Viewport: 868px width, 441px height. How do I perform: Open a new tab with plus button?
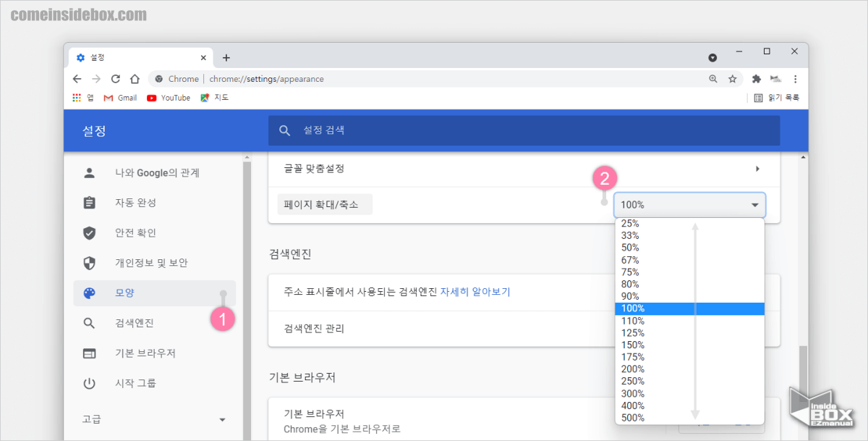coord(226,58)
